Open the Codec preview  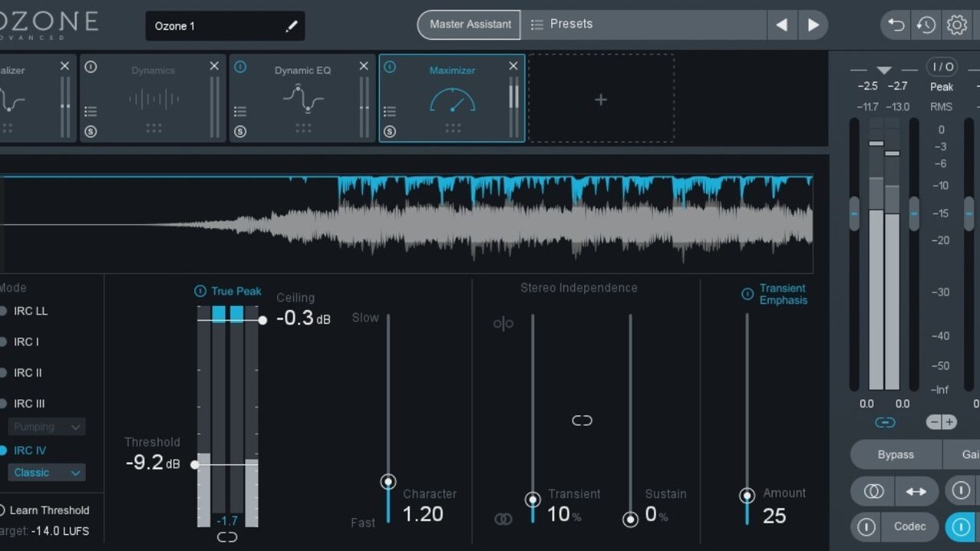pos(909,527)
